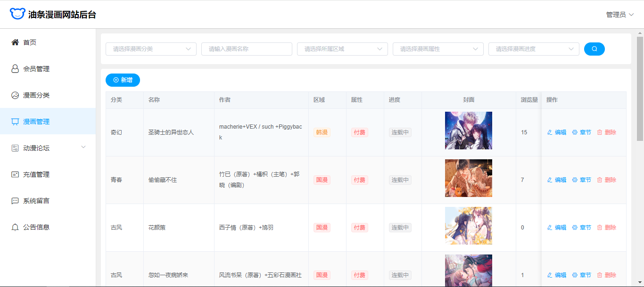Select 漫画管理 in the sidebar
This screenshot has height=287, width=644.
36,122
